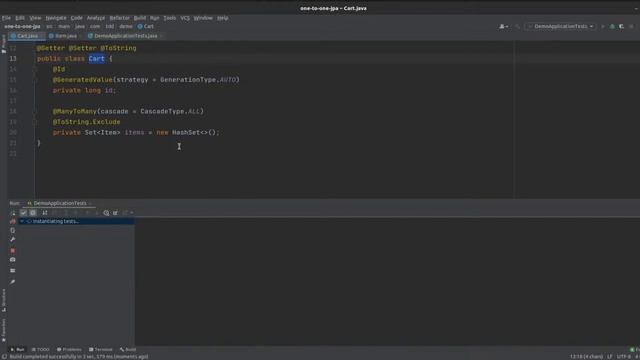Click the UTF-8 encoding status indicator
This screenshot has width=640, height=360.
click(624, 357)
